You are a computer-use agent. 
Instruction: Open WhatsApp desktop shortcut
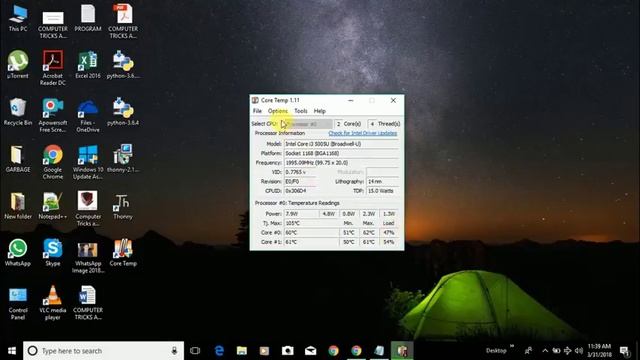point(18,252)
